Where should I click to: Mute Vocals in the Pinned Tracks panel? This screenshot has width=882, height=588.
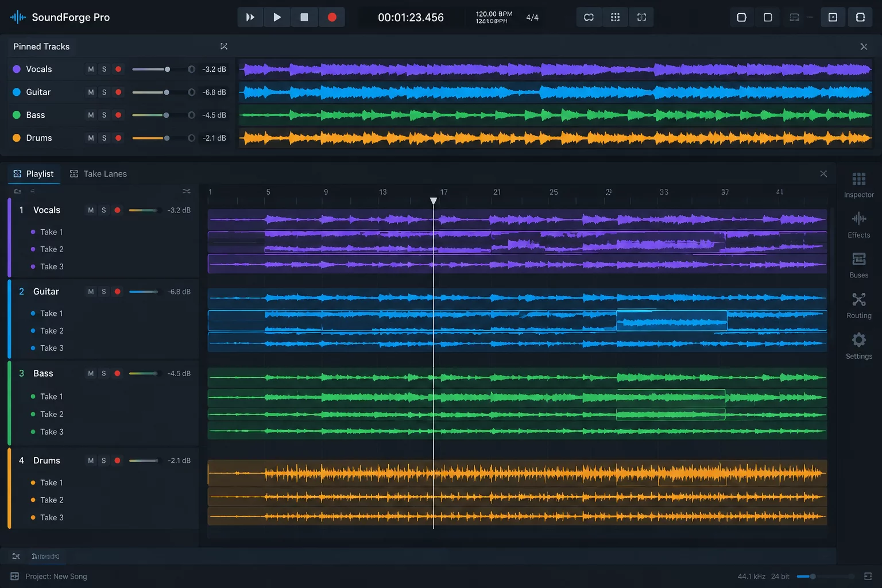point(91,69)
